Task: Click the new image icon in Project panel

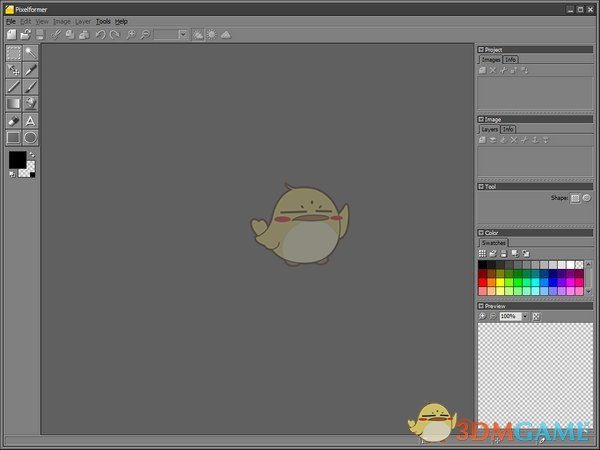Action: 482,70
